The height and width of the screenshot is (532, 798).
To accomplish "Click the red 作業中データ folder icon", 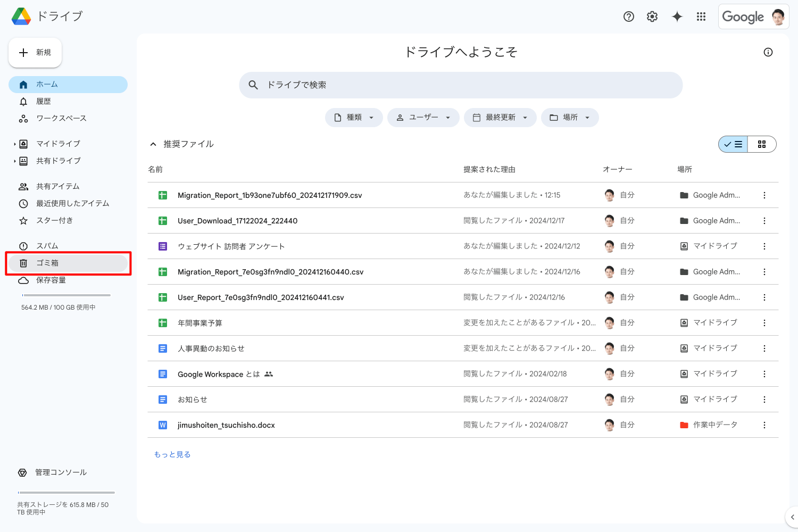I will tap(684, 425).
